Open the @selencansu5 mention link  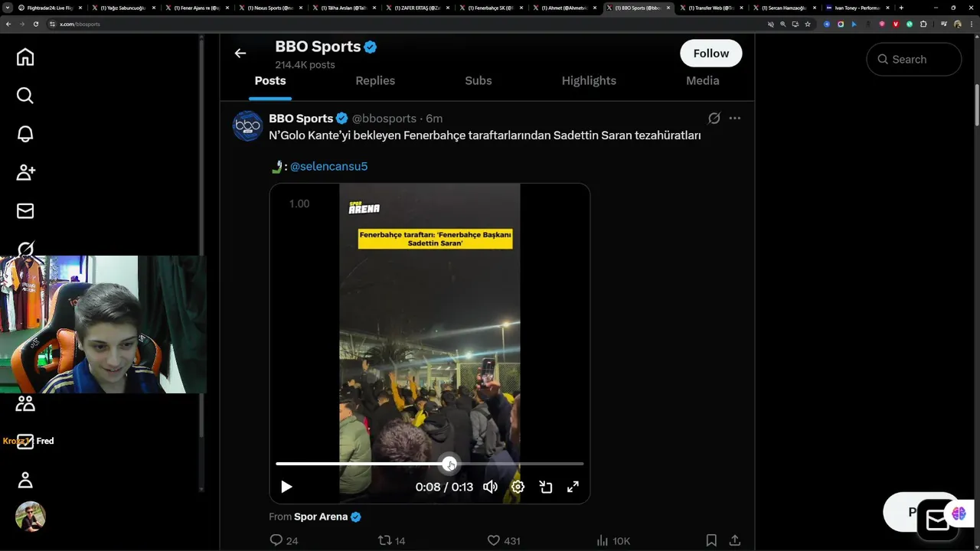(x=328, y=166)
